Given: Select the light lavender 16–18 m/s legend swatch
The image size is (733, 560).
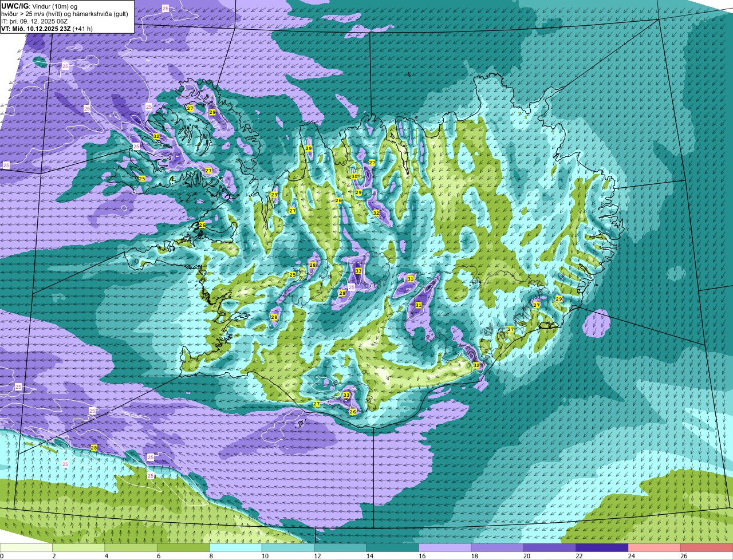Looking at the screenshot, I should 445,548.
